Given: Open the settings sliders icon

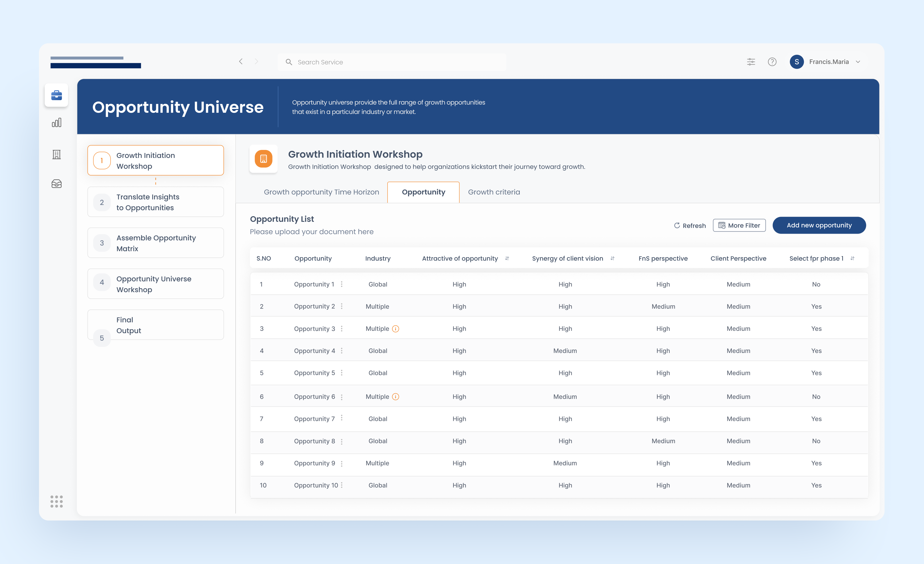Looking at the screenshot, I should (751, 62).
